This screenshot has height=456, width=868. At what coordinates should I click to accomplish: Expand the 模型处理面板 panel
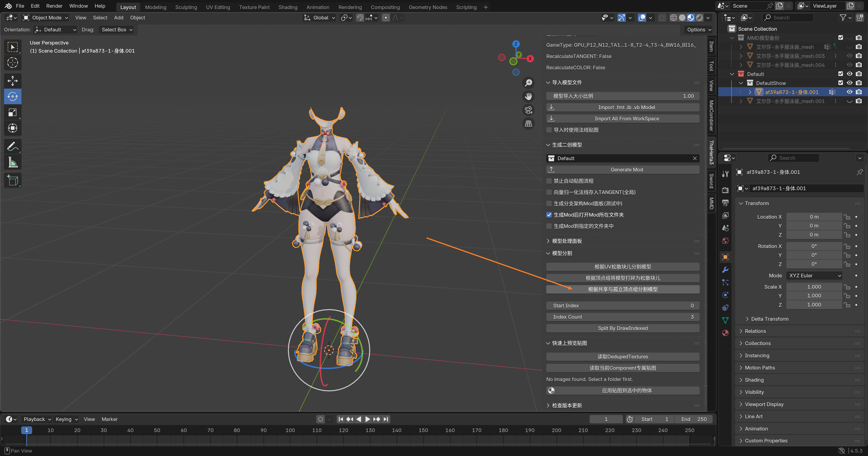[567, 241]
